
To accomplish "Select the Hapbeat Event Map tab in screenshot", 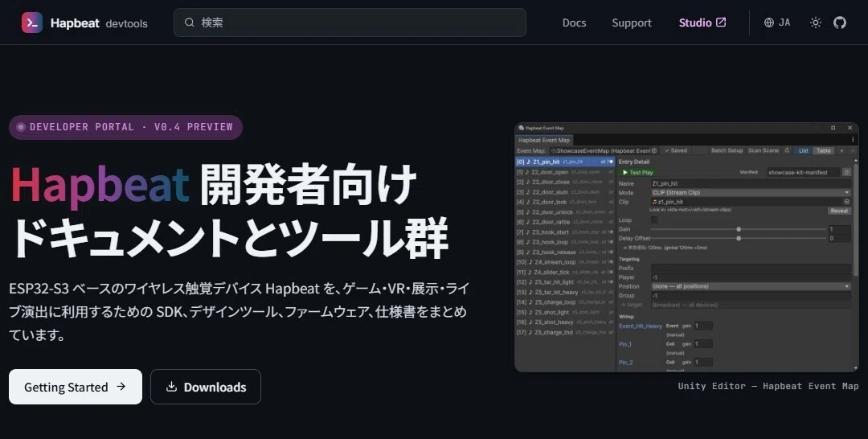I will click(544, 140).
